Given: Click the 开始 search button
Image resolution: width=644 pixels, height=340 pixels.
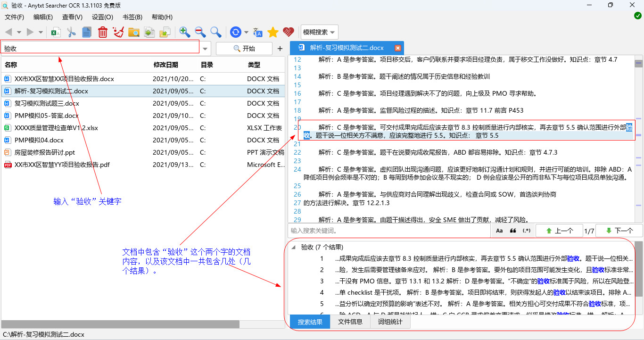Looking at the screenshot, I should 244,48.
